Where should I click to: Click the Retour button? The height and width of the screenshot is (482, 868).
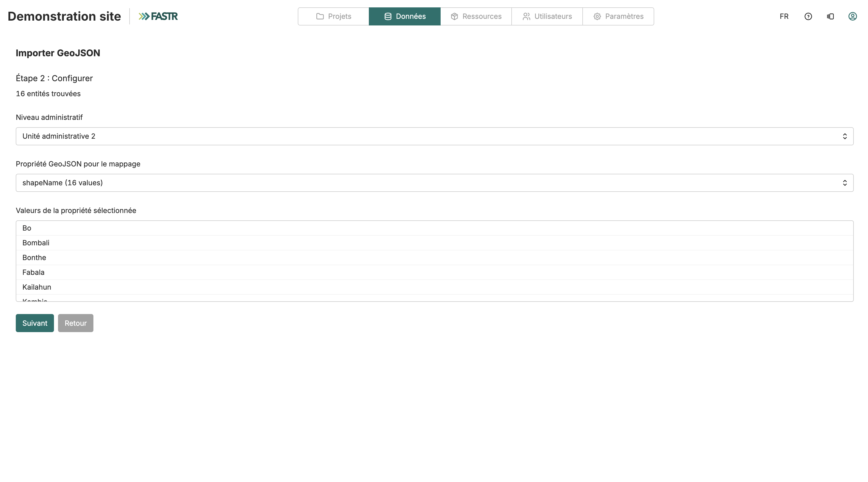pyautogui.click(x=76, y=323)
